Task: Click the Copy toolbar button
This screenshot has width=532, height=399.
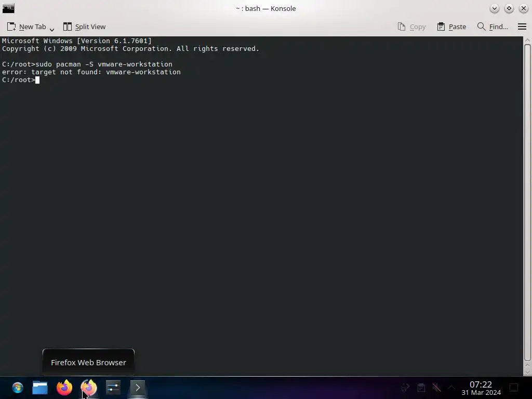Action: pos(411,26)
